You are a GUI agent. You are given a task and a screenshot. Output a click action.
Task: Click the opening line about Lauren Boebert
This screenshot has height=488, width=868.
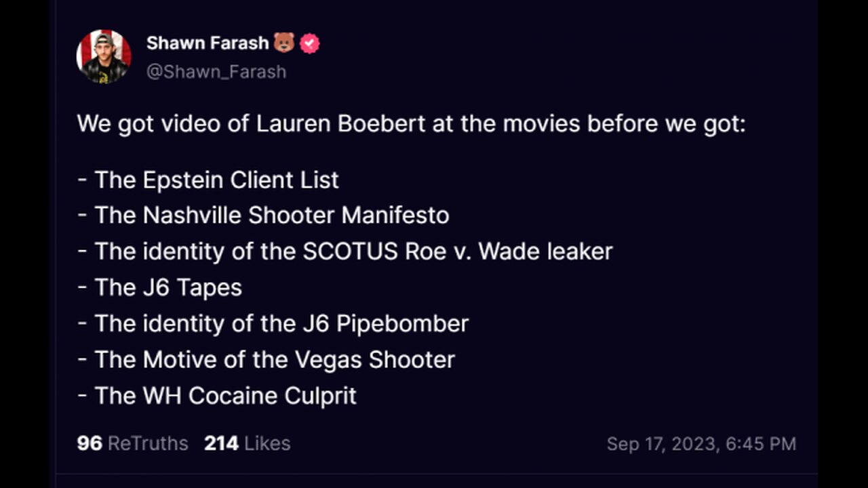[x=411, y=124]
